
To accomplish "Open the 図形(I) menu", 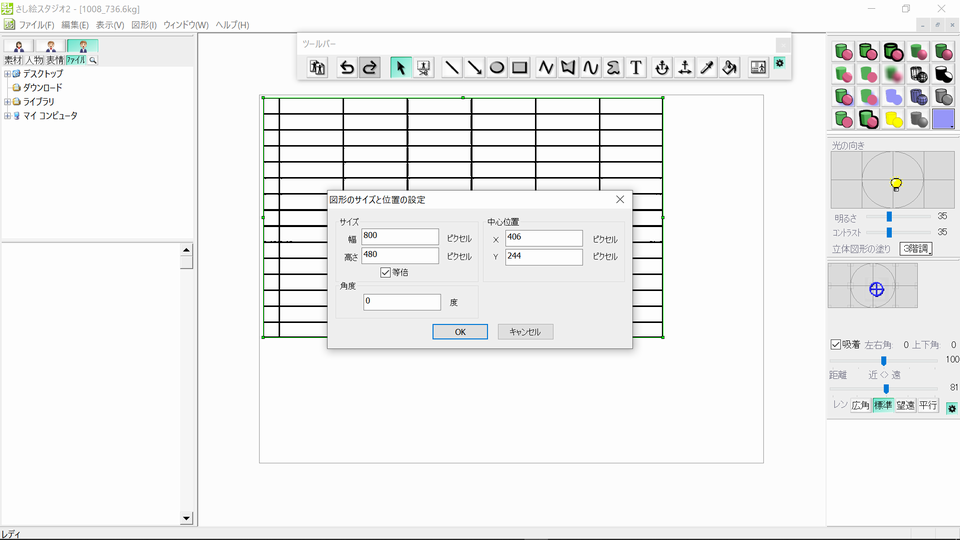I will coord(144,25).
